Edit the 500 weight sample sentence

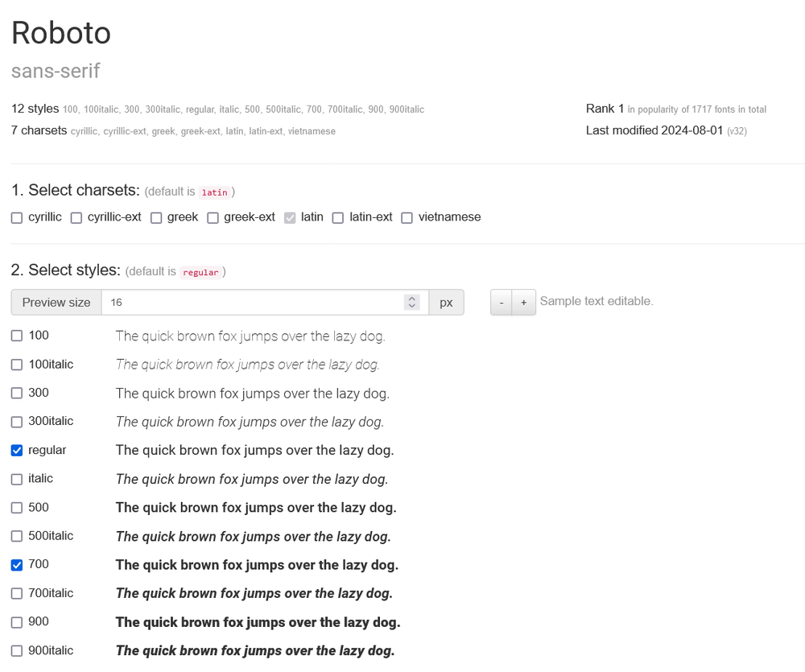(x=256, y=508)
